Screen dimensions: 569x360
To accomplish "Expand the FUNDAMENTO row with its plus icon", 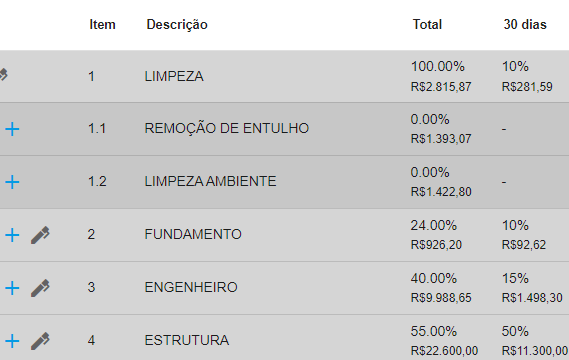I will (x=12, y=235).
